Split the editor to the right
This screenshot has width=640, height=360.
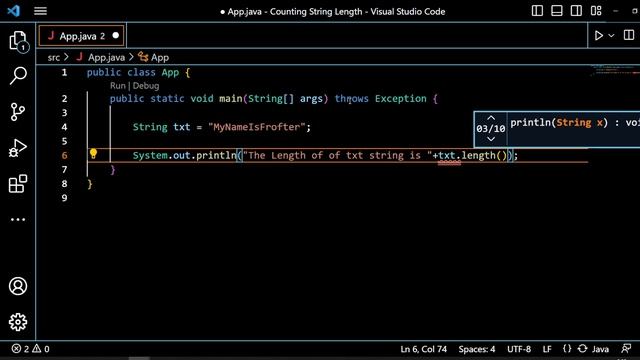(x=629, y=36)
